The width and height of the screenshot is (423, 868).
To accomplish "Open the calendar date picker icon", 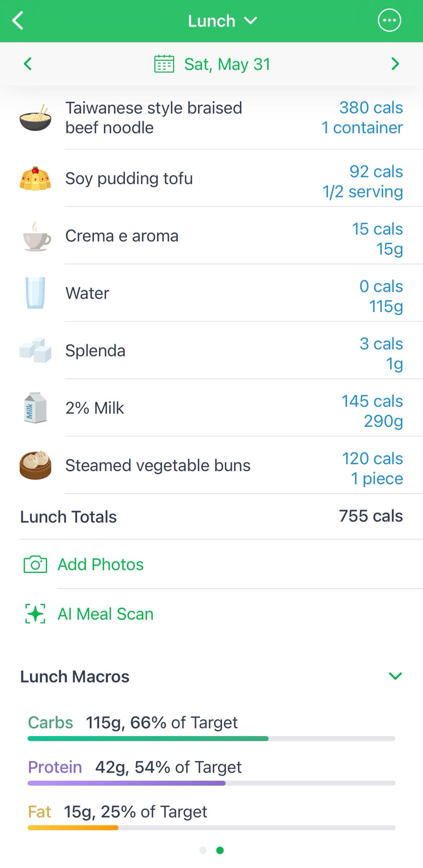I will click(x=164, y=64).
